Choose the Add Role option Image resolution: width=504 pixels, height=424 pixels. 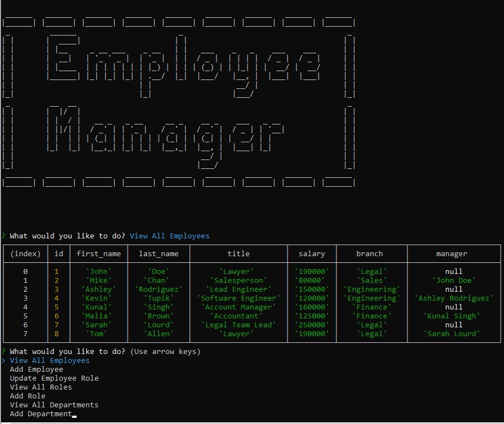(27, 396)
